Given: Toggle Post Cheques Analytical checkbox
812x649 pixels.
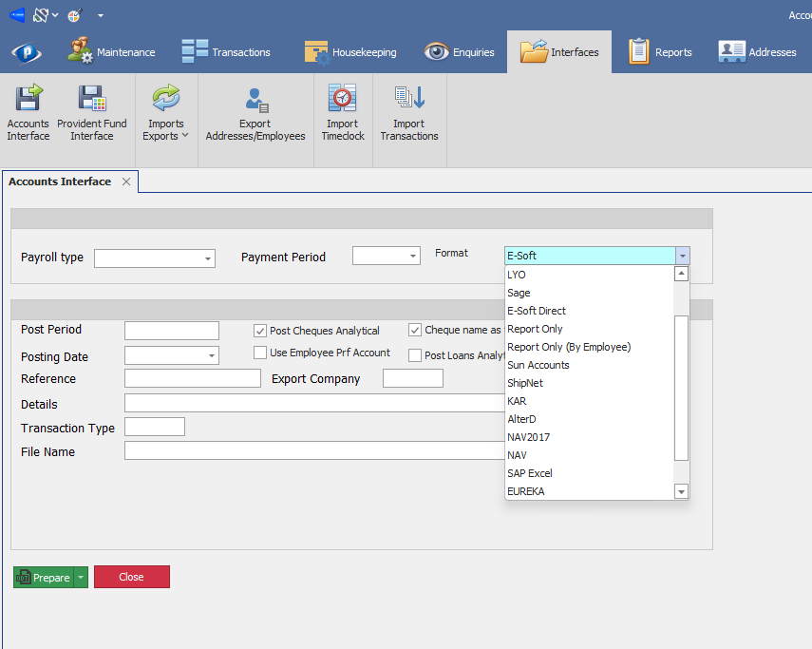Looking at the screenshot, I should 260,331.
